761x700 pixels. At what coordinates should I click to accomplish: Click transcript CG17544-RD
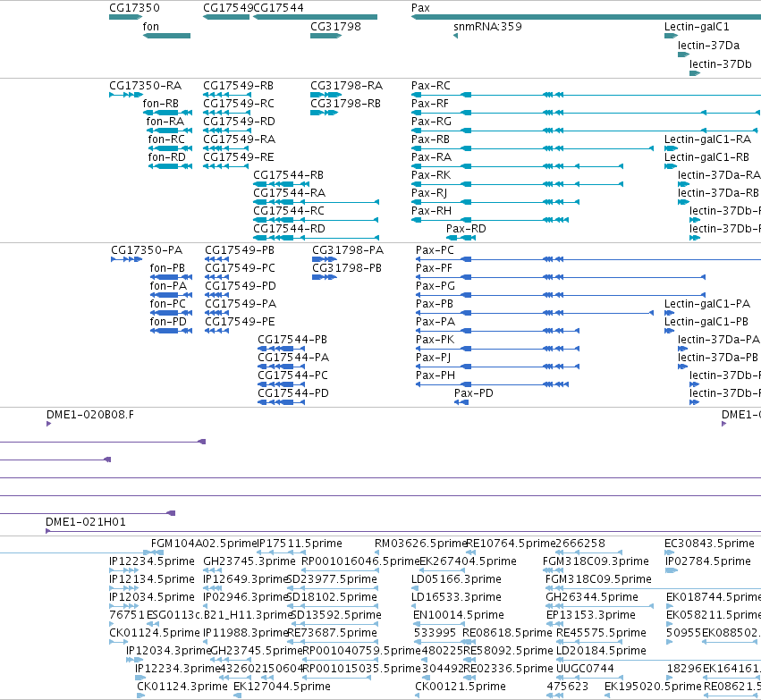coord(316,238)
